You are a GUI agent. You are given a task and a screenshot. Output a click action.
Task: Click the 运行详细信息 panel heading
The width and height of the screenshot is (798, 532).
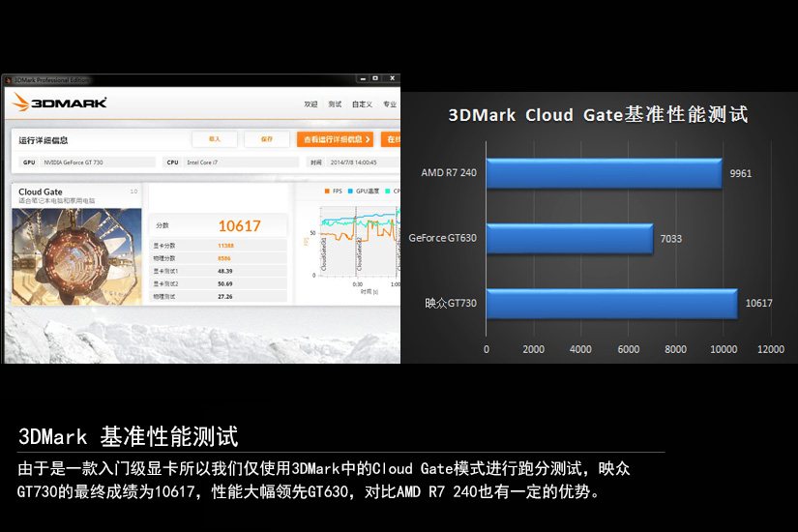[44, 140]
